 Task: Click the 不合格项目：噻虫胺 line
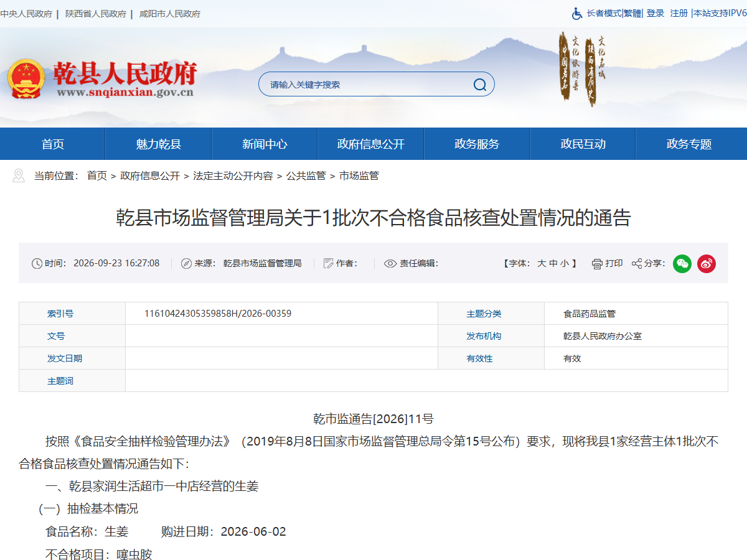pos(99,554)
